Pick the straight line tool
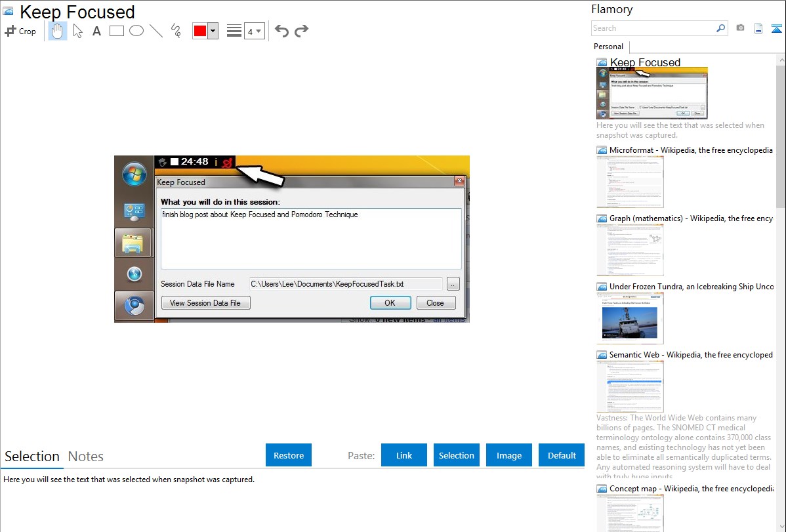Viewport: 786px width, 532px height. point(156,31)
